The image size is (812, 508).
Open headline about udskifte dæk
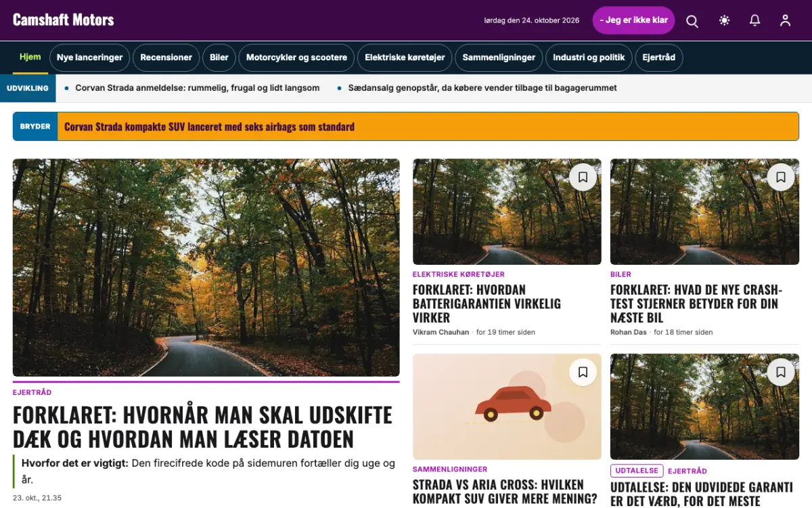coord(202,427)
